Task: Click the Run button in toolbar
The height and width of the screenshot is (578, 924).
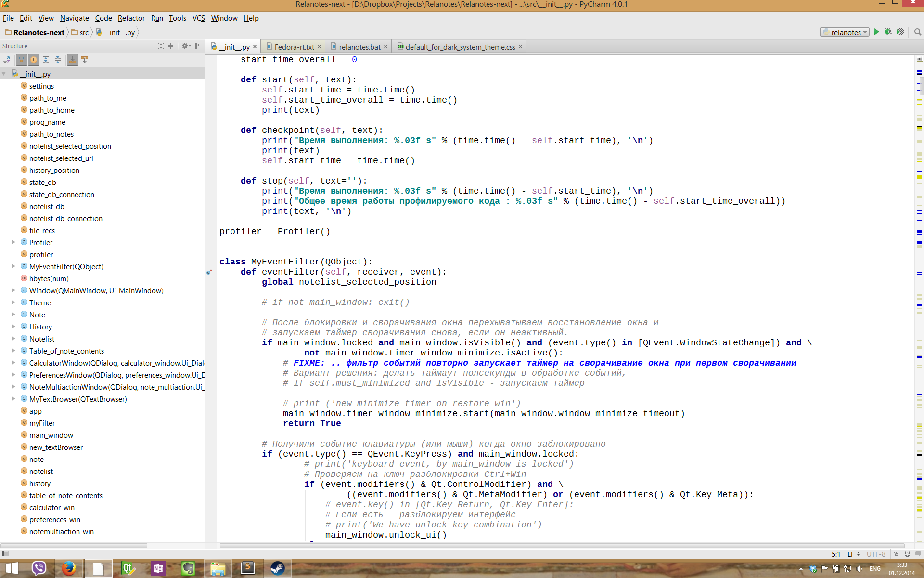Action: (877, 32)
